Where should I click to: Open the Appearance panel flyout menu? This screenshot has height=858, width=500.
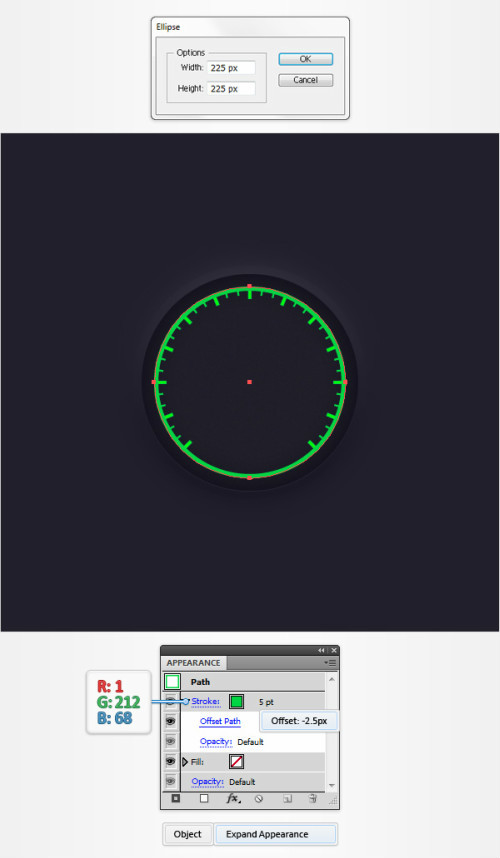coord(330,663)
